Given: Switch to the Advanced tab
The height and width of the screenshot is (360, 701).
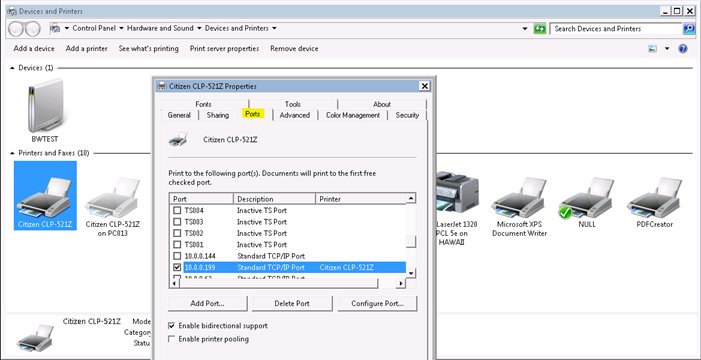Looking at the screenshot, I should click(x=295, y=115).
